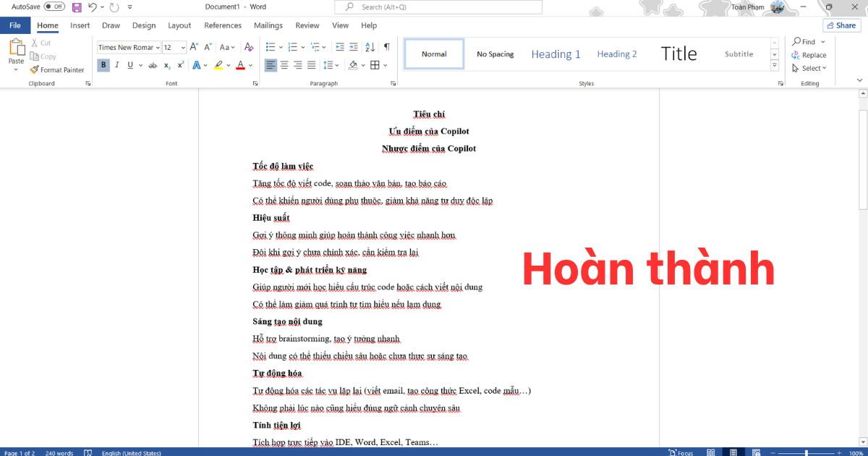The width and height of the screenshot is (868, 456).
Task: Clear all formatting icon
Action: 249,47
